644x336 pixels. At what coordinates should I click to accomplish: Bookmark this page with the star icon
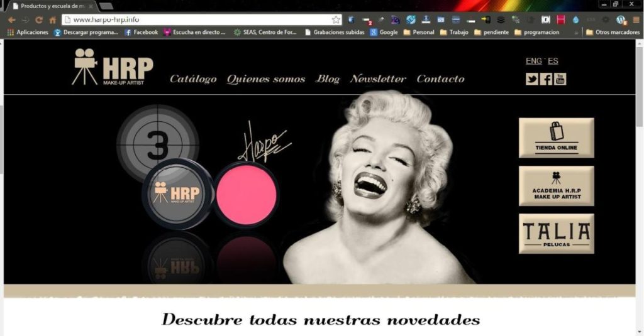[336, 20]
